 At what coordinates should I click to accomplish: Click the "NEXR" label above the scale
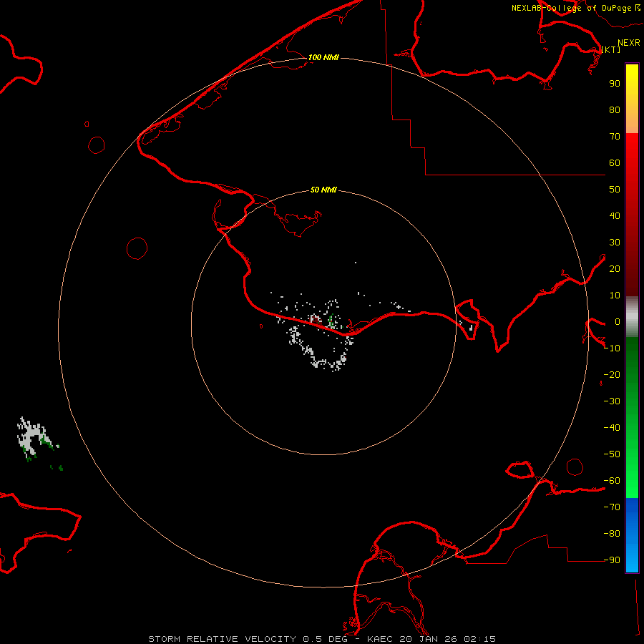(629, 43)
